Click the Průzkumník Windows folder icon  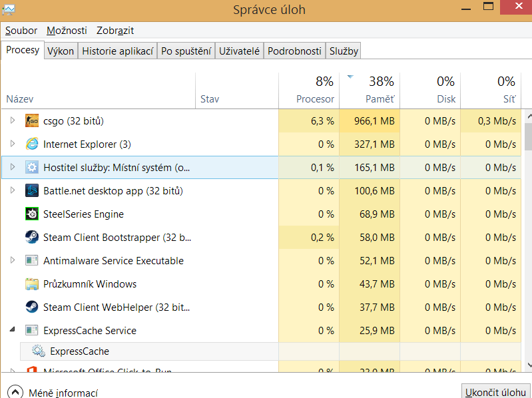[x=32, y=284]
